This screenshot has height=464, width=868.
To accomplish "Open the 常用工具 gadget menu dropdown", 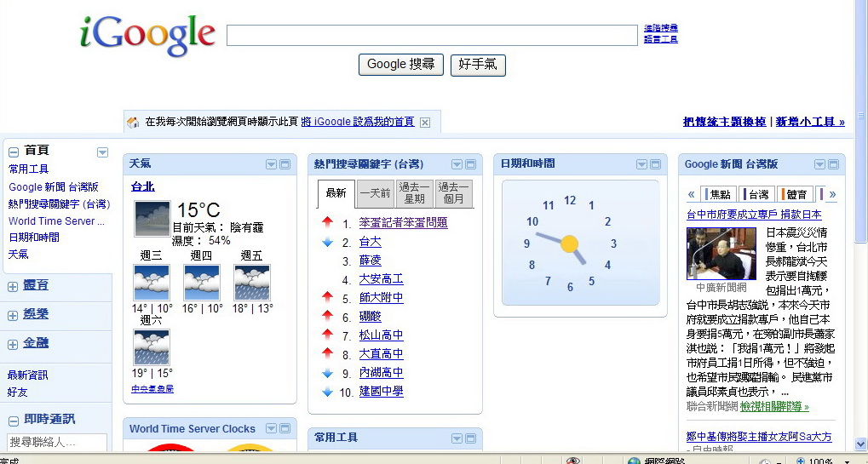I will pyautogui.click(x=457, y=438).
